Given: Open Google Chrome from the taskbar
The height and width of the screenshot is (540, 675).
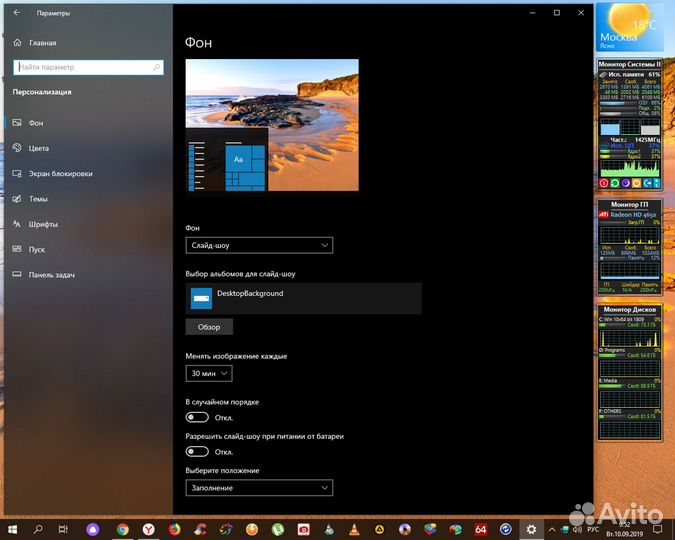Looking at the screenshot, I should pos(123,529).
